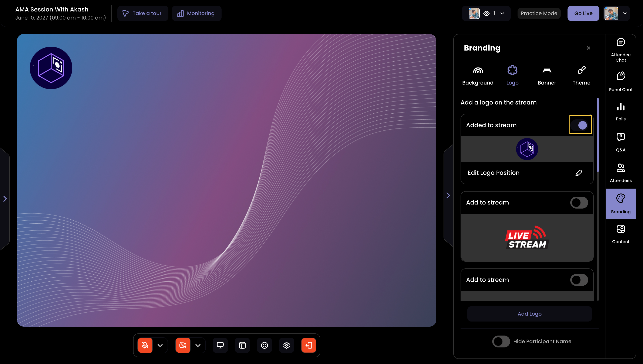The image size is (643, 364).
Task: Disable the Added to stream logo toggle
Action: point(579,125)
